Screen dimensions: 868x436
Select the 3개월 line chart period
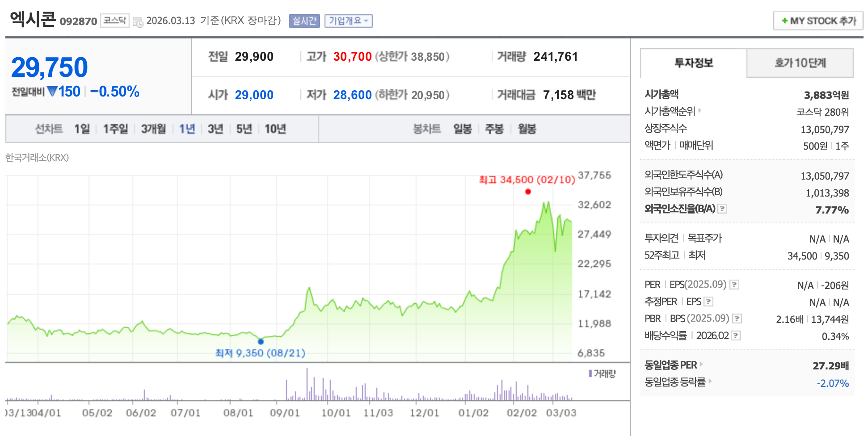[x=154, y=129]
